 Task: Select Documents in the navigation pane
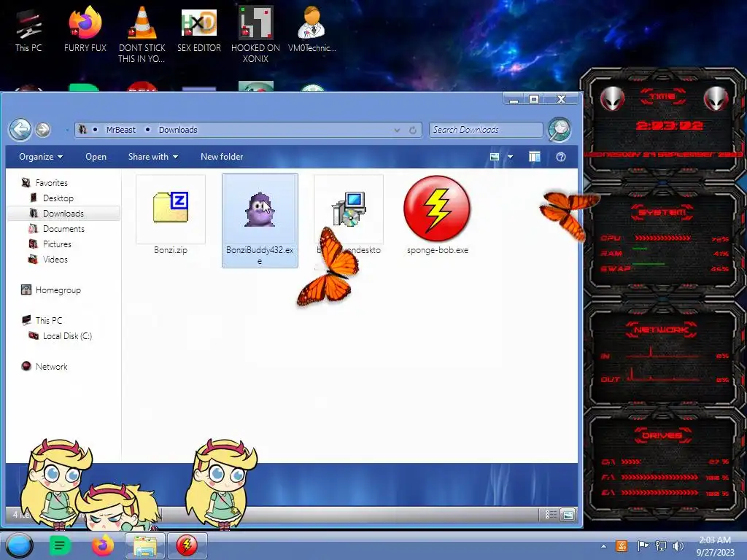coord(63,228)
